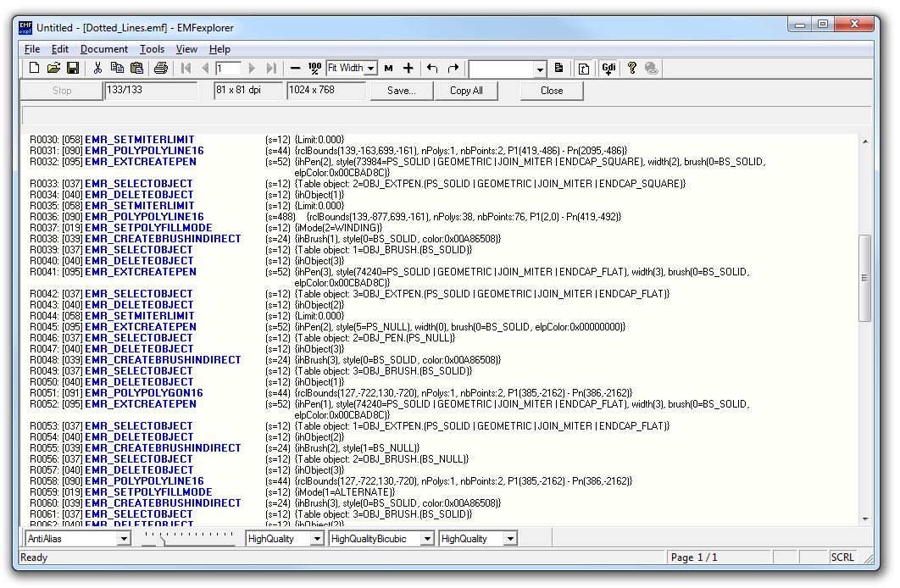
Task: Copy with the two-pages toolbar icon
Action: point(117,69)
